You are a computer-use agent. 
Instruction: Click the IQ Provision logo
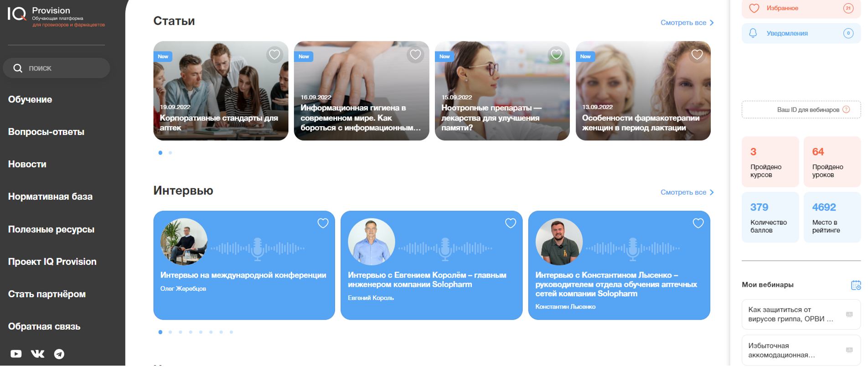point(56,16)
